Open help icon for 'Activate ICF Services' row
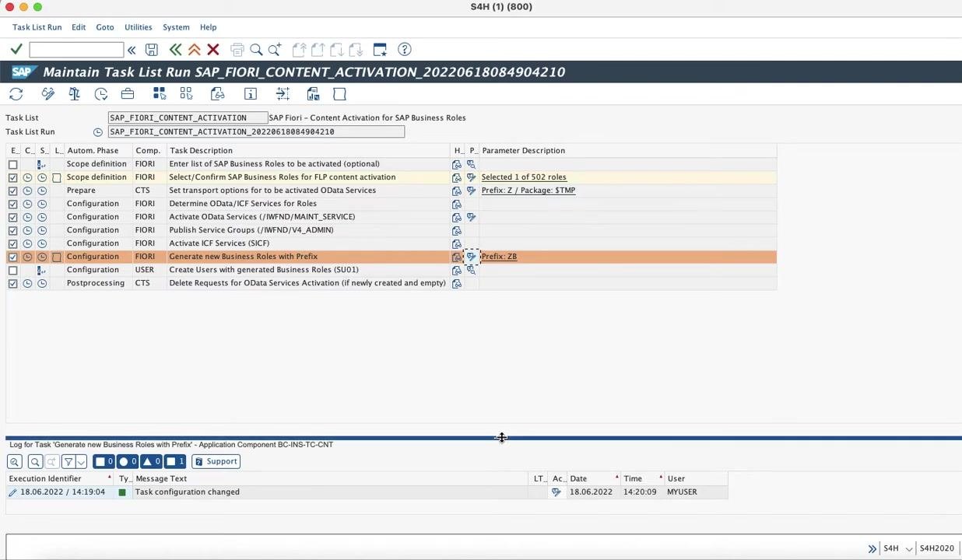The height and width of the screenshot is (560, 962). [457, 243]
